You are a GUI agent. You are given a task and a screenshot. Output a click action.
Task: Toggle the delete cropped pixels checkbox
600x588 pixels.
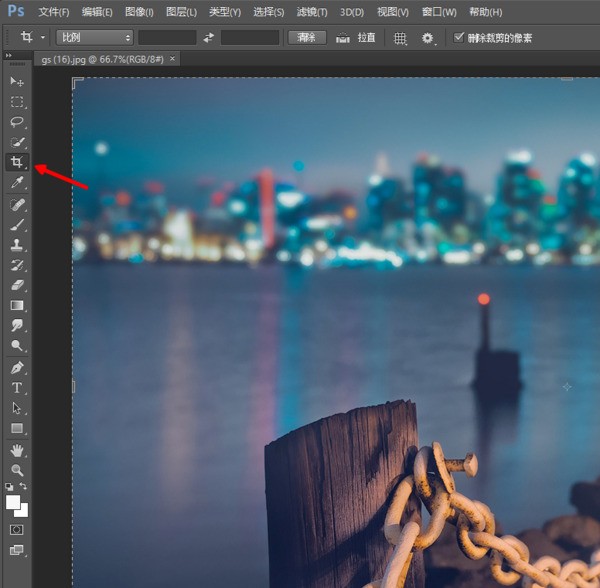pyautogui.click(x=459, y=37)
